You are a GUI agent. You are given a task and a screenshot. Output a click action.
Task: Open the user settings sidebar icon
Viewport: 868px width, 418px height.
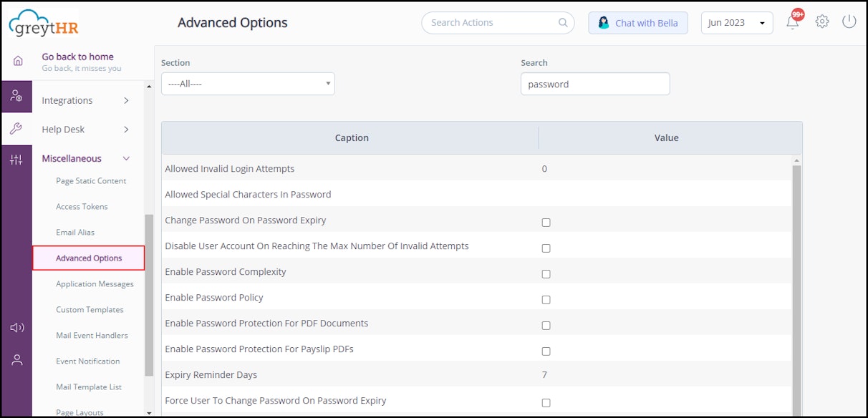click(16, 96)
